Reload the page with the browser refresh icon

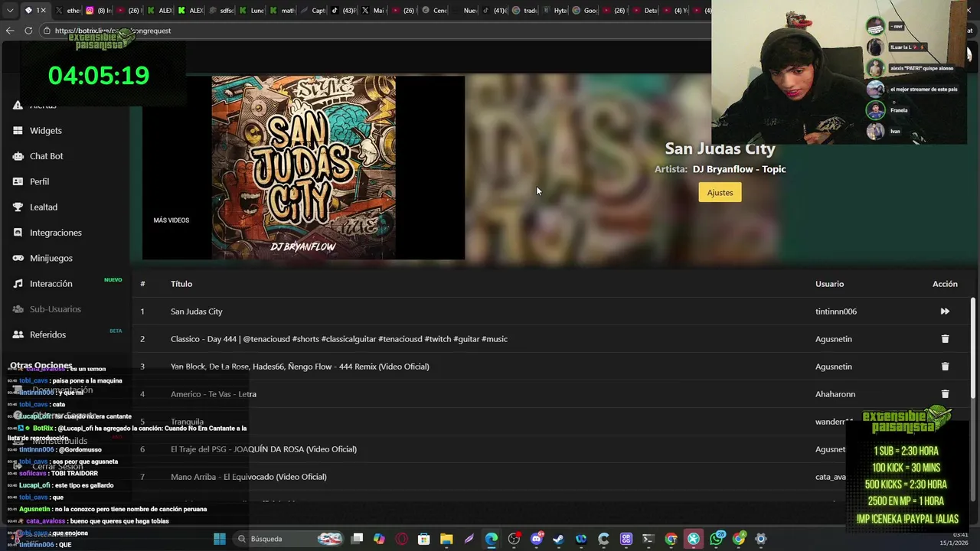pyautogui.click(x=28, y=31)
